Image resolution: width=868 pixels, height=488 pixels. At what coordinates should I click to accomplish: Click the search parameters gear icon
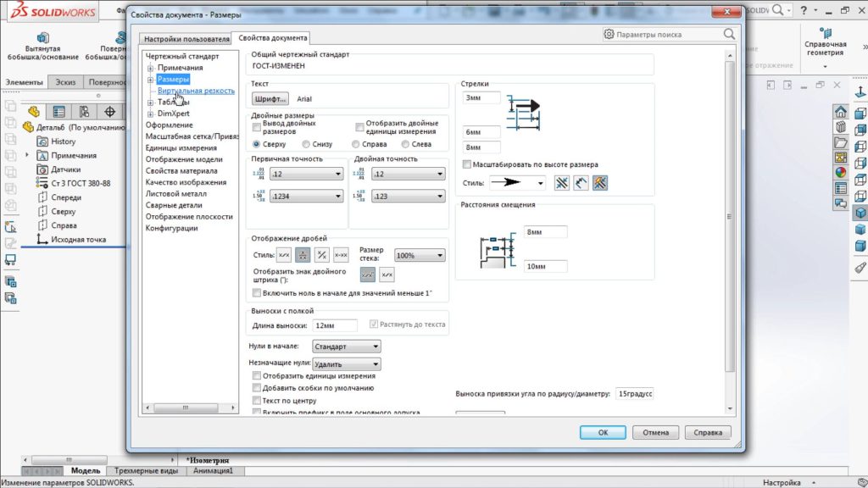click(609, 34)
